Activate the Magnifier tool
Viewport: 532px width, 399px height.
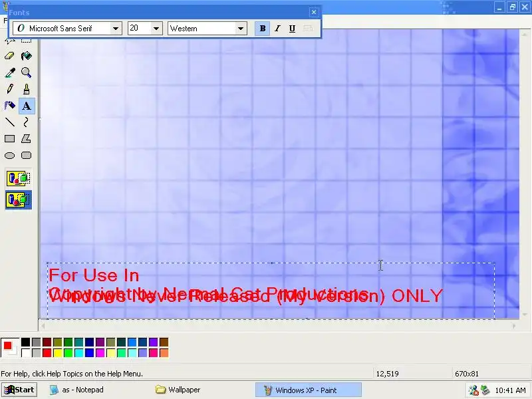27,72
